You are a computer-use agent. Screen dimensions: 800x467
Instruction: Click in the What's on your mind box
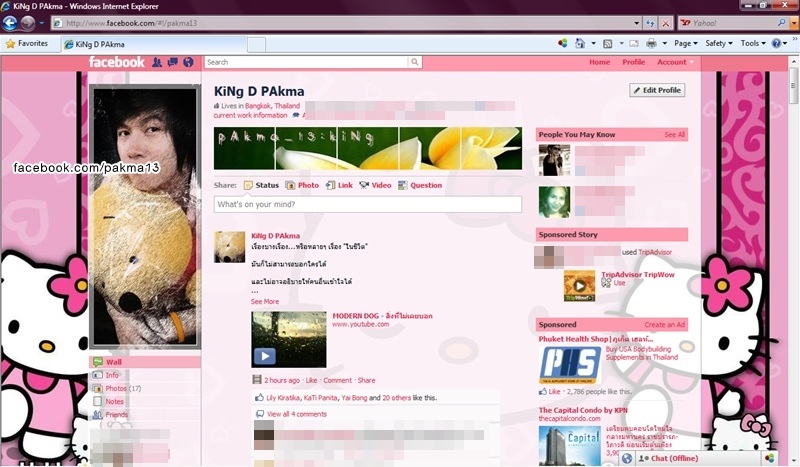[x=368, y=204]
